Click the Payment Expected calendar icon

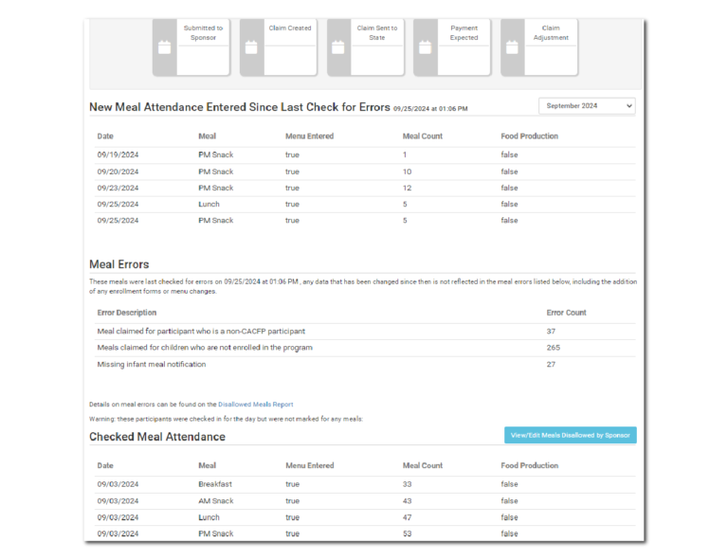pos(425,47)
